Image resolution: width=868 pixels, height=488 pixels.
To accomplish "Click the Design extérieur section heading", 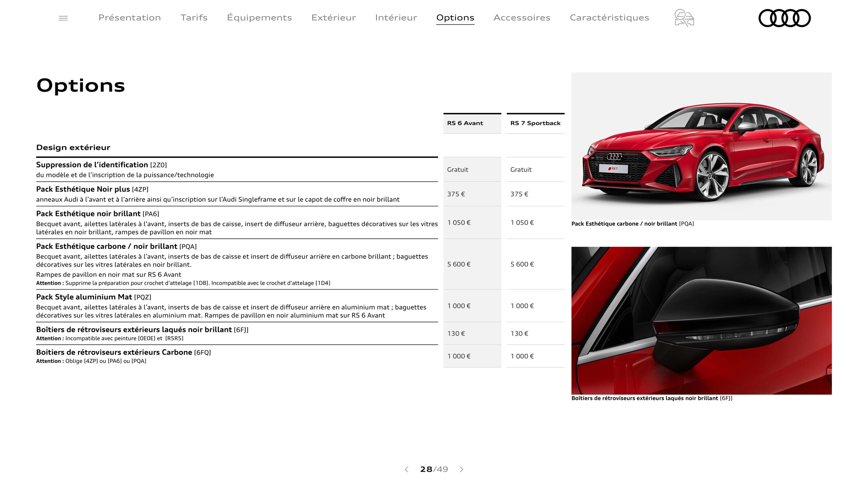I will click(x=73, y=148).
